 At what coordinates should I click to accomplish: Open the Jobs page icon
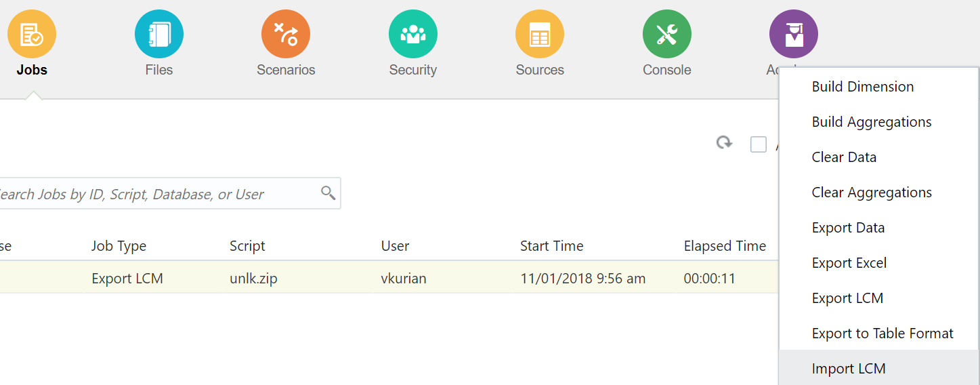click(32, 34)
